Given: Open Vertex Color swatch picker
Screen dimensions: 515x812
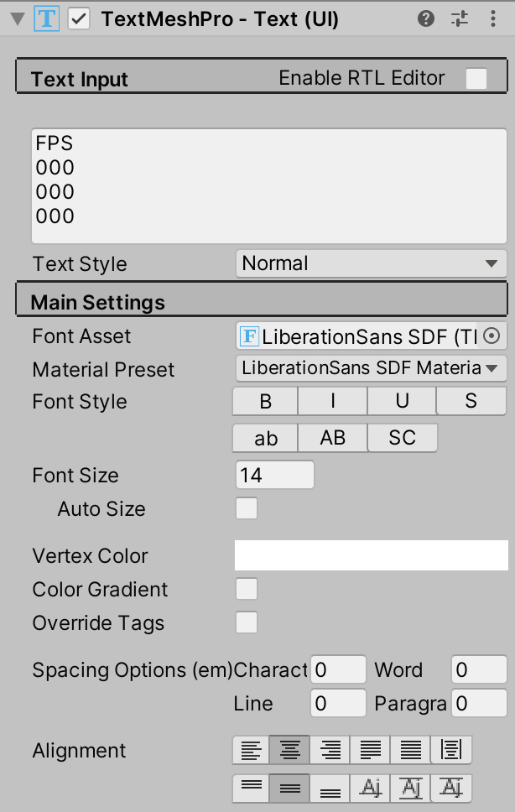Looking at the screenshot, I should [371, 555].
